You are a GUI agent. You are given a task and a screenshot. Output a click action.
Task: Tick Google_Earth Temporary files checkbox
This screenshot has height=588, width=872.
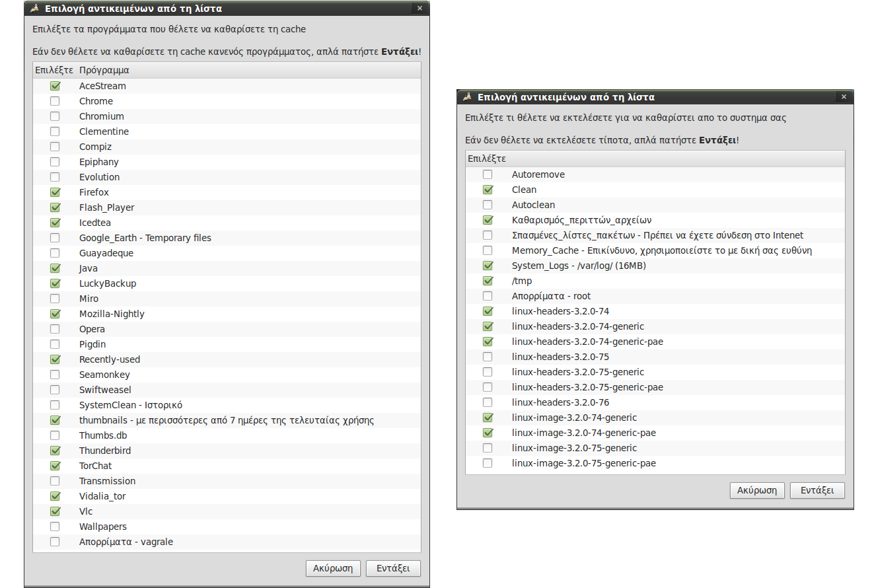55,238
